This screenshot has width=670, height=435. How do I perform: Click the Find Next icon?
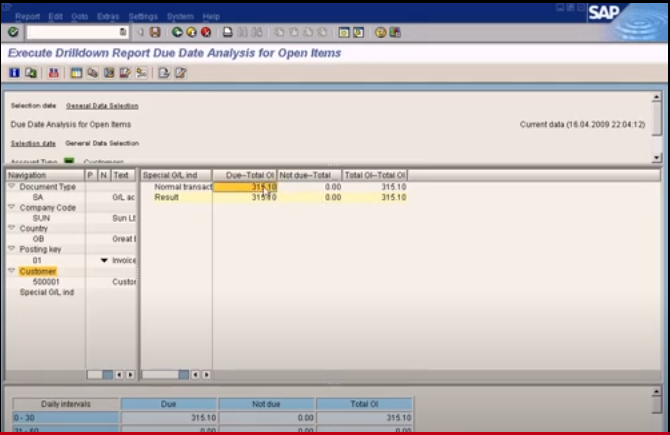click(257, 32)
